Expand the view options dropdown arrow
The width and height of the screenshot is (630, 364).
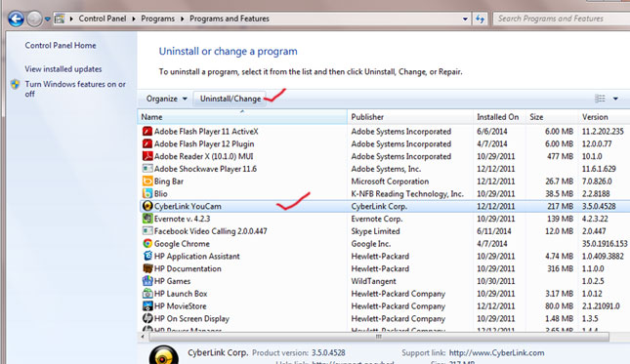[x=615, y=99]
